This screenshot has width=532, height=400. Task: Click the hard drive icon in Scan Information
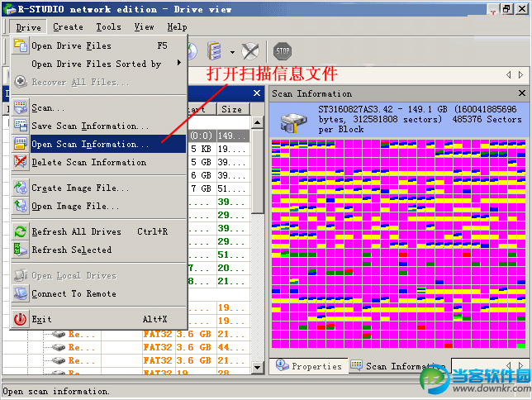point(293,122)
